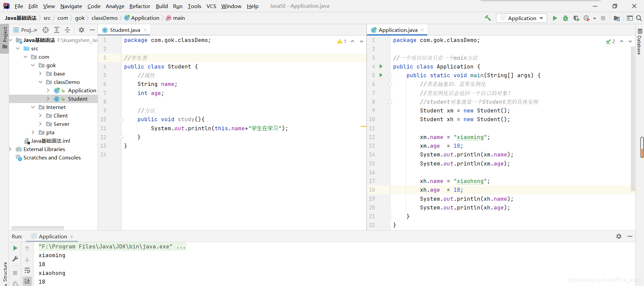Image resolution: width=644 pixels, height=286 pixels.
Task: Run Application with coverage icon
Action: pyautogui.click(x=576, y=18)
